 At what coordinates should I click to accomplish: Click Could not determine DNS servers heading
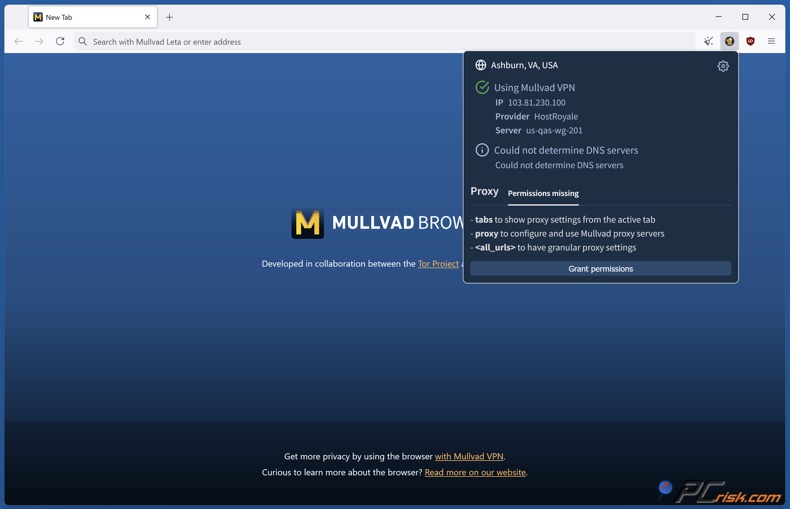click(566, 150)
